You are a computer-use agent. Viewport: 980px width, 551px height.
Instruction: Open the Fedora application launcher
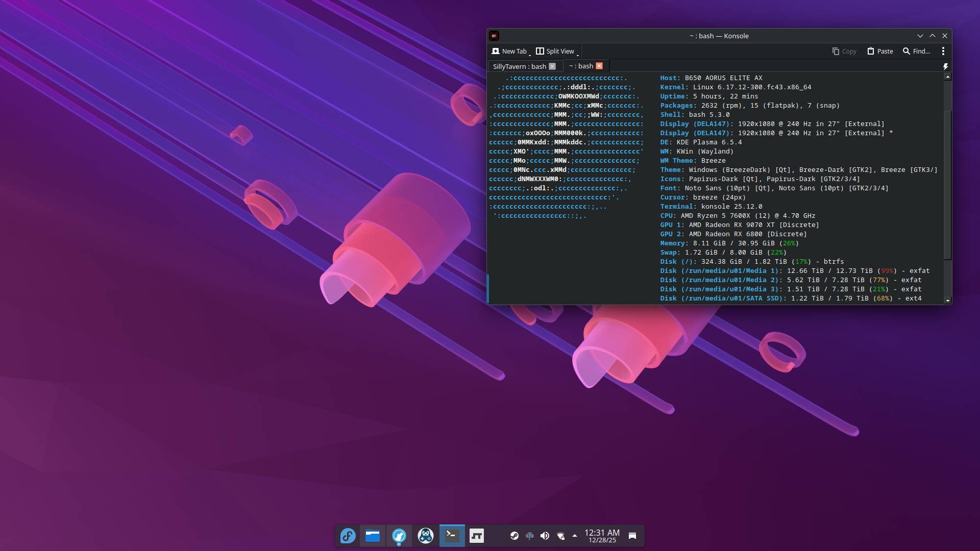click(348, 536)
